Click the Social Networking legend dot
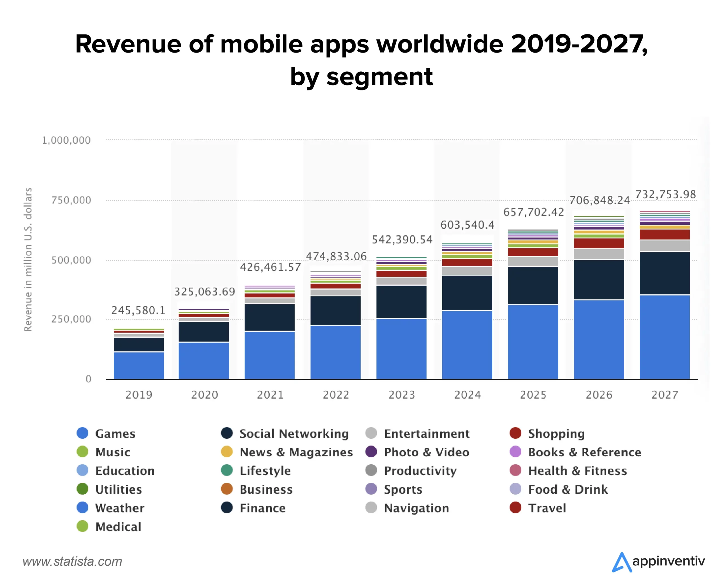The image size is (723, 588). point(227,433)
